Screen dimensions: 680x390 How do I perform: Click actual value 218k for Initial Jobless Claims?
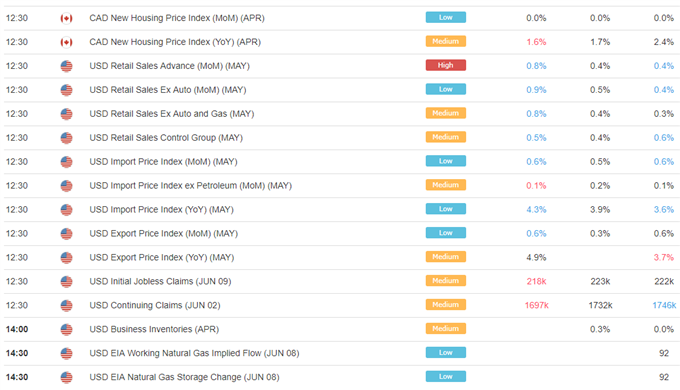tap(536, 282)
